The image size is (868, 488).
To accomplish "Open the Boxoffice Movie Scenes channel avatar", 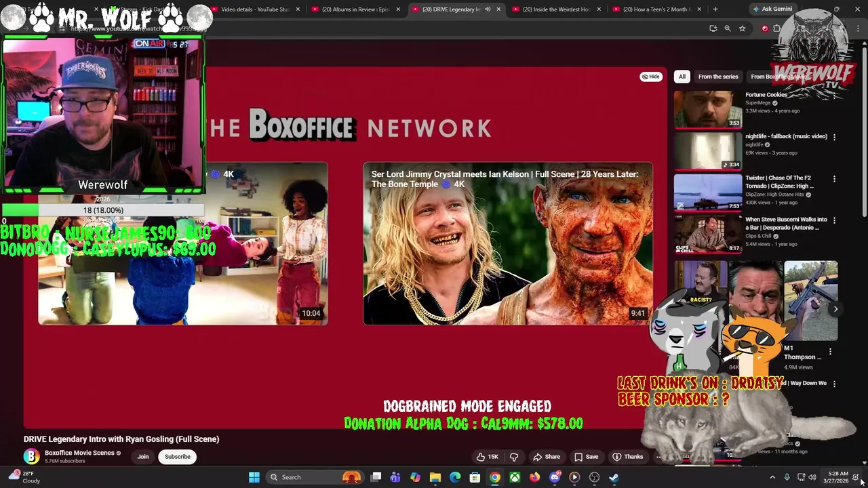I will [x=31, y=457].
